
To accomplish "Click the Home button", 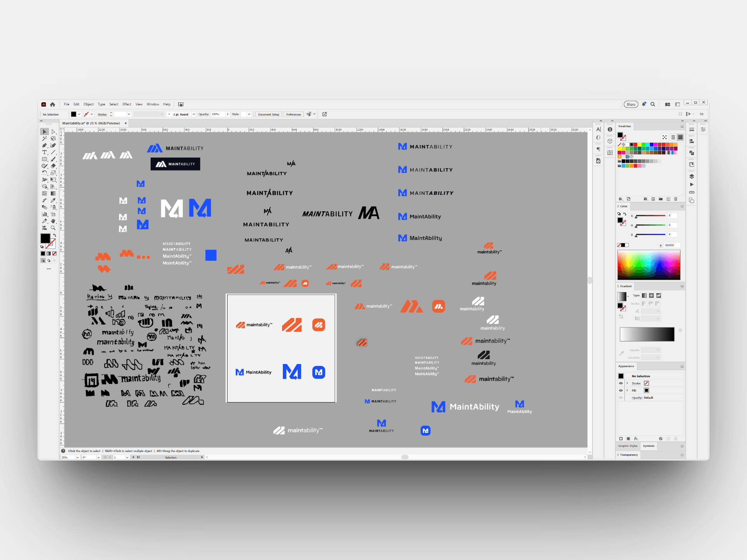I will click(53, 104).
